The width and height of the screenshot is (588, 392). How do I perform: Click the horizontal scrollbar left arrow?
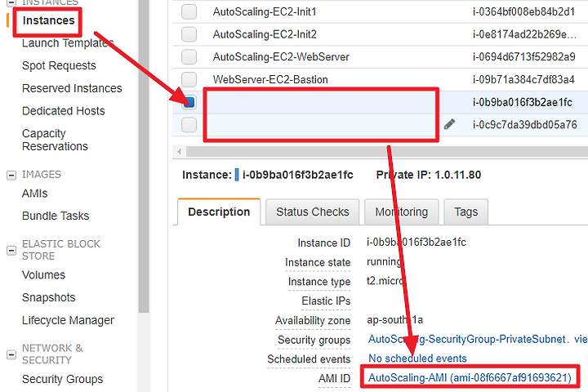click(179, 152)
